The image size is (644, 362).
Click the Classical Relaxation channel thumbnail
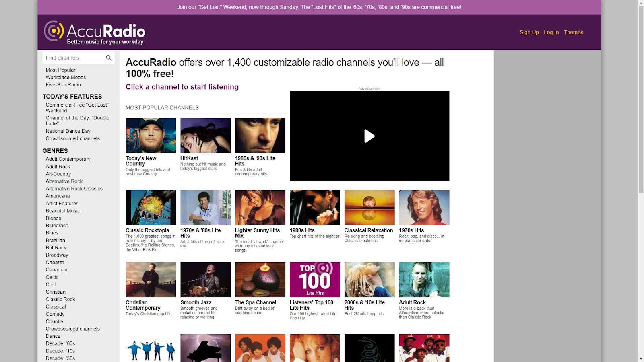[369, 208]
